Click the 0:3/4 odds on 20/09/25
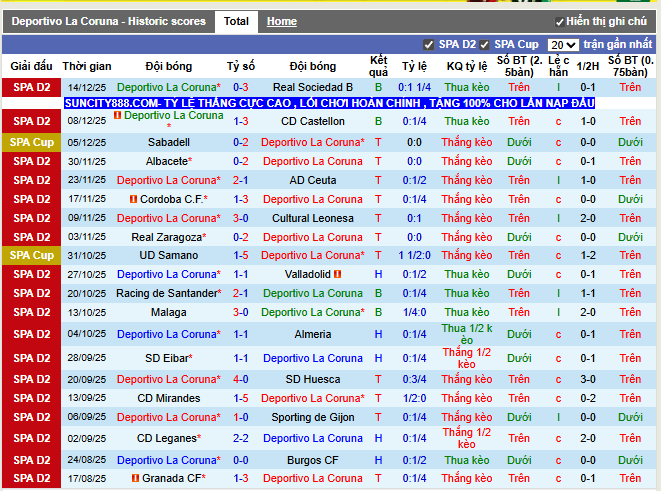 pyautogui.click(x=414, y=379)
